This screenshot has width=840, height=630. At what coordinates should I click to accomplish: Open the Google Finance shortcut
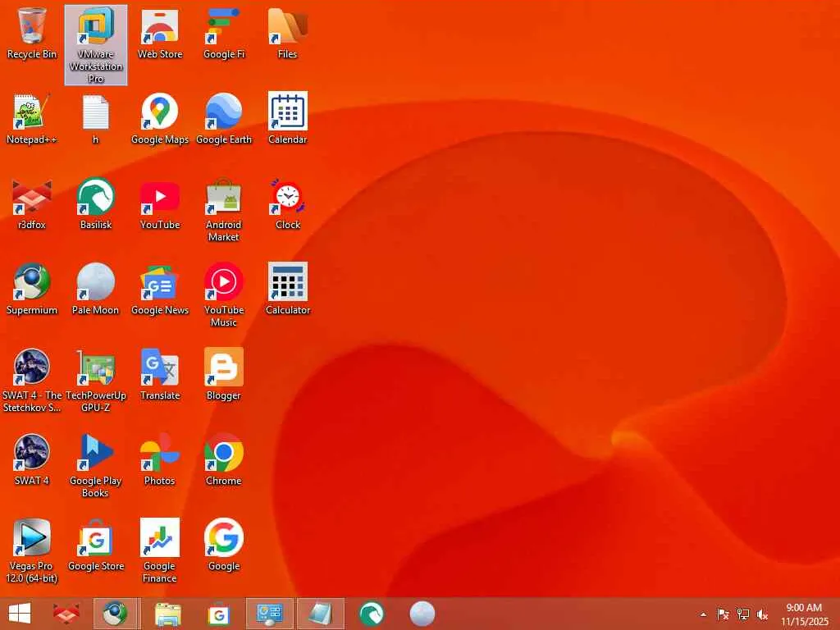pos(160,550)
